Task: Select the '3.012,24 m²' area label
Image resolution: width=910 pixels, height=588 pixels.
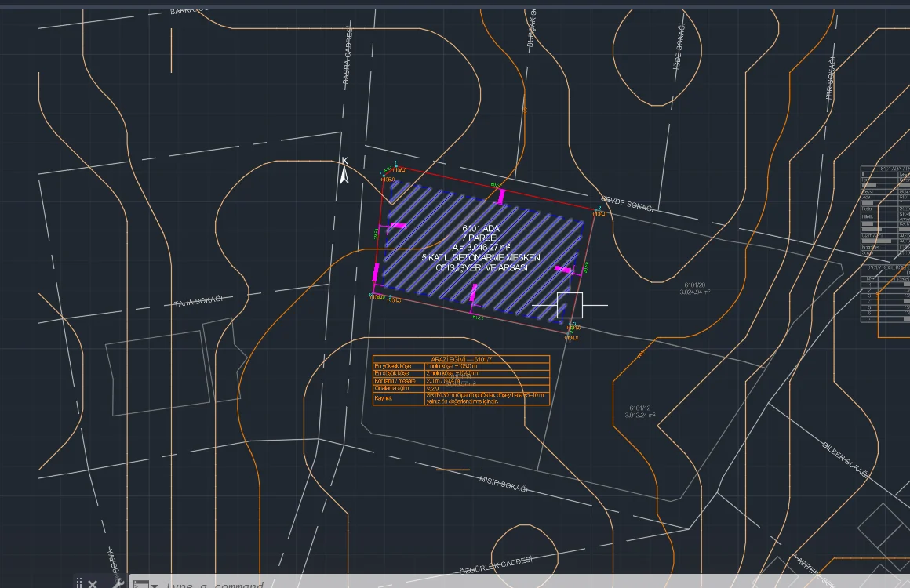Action: (x=640, y=416)
